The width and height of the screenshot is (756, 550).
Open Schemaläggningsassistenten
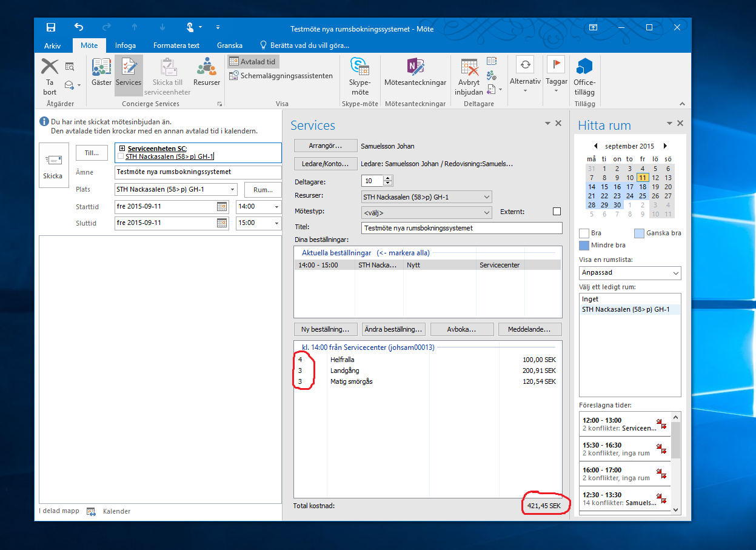point(281,76)
